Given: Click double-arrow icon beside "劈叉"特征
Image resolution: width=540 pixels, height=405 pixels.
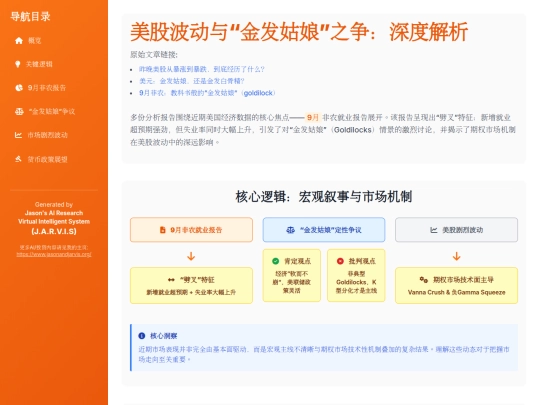Looking at the screenshot, I should (171, 280).
